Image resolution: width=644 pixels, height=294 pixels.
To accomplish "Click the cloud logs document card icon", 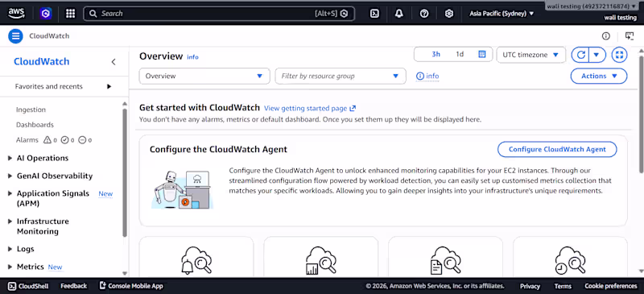I will point(446,260).
